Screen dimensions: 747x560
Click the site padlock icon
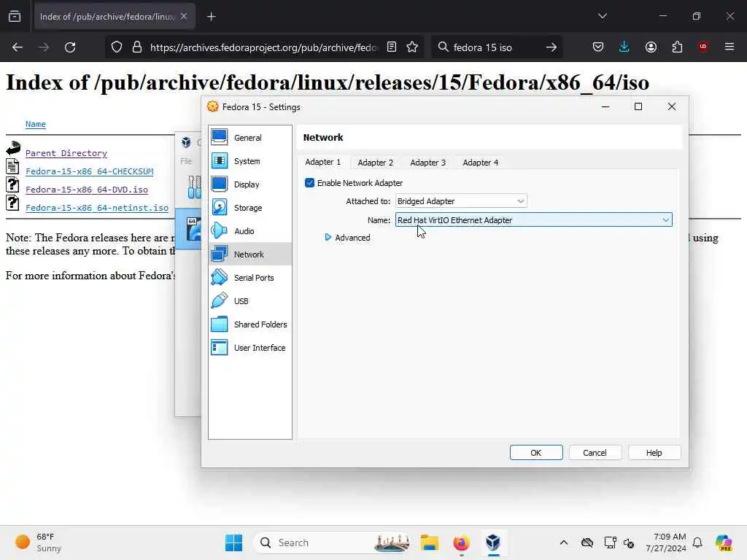[x=137, y=47]
